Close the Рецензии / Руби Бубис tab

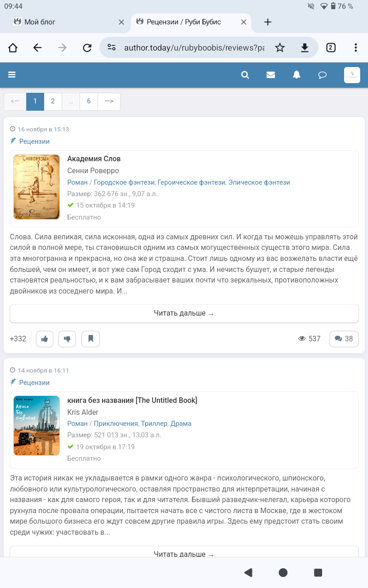click(x=244, y=22)
